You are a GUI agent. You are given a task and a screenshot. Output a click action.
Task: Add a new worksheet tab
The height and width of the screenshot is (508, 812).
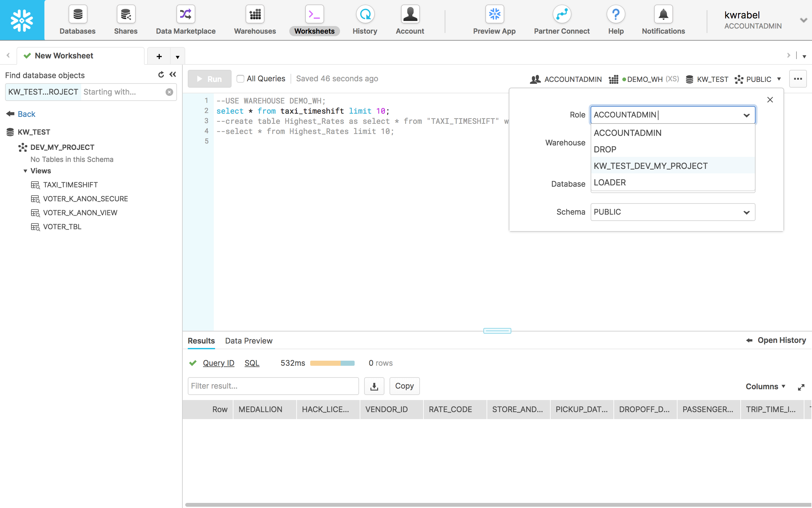click(x=159, y=57)
